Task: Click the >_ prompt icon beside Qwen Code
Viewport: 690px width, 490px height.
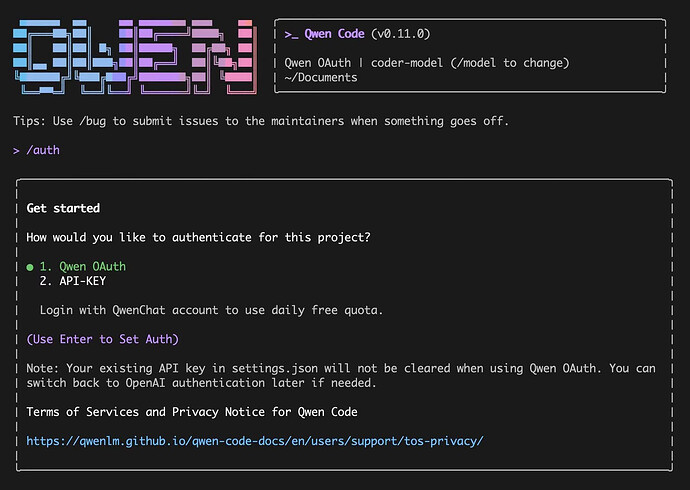Action: [x=292, y=34]
